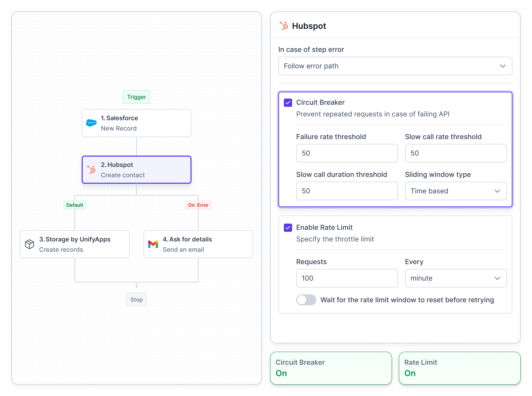Click the Salesforce cloud icon in step 1
The image size is (532, 396).
click(x=91, y=123)
